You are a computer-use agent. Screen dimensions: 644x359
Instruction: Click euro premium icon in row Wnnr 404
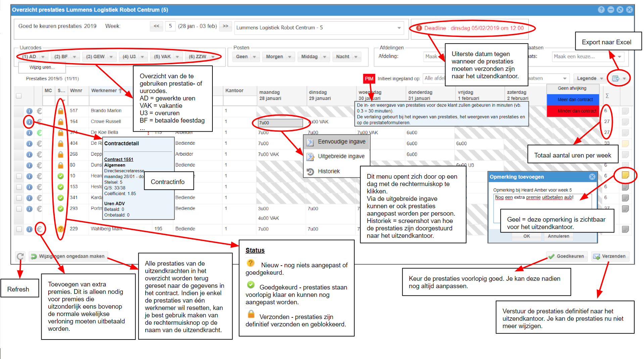point(39,144)
